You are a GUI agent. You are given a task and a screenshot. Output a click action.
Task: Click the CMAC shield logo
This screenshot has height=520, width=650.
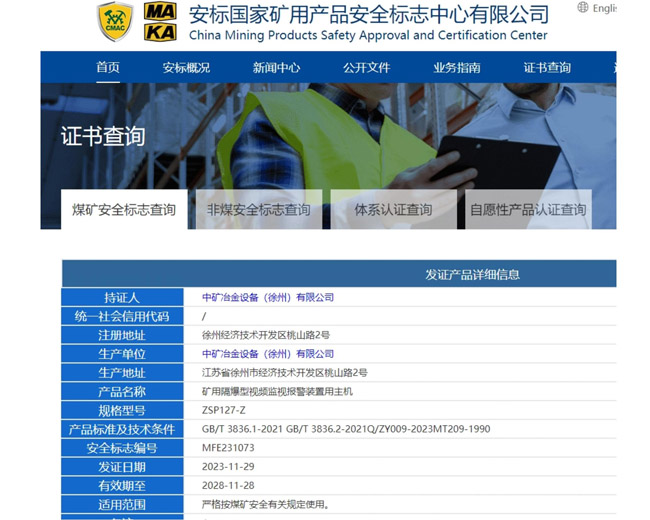[x=114, y=23]
